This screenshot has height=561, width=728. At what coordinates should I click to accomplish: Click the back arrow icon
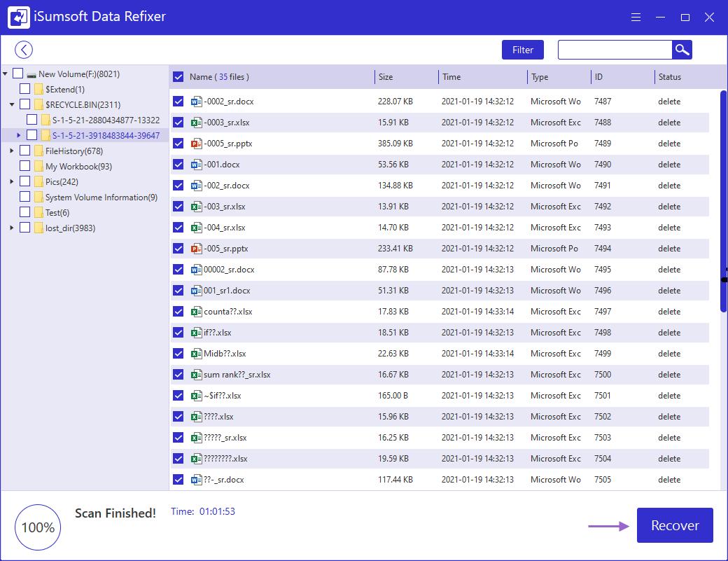[x=24, y=50]
